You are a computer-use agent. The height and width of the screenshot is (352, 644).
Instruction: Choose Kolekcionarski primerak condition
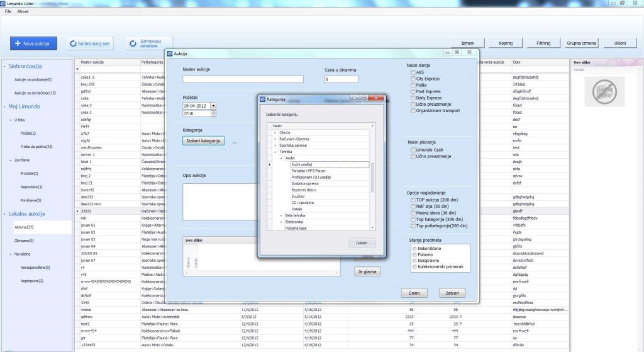click(414, 267)
